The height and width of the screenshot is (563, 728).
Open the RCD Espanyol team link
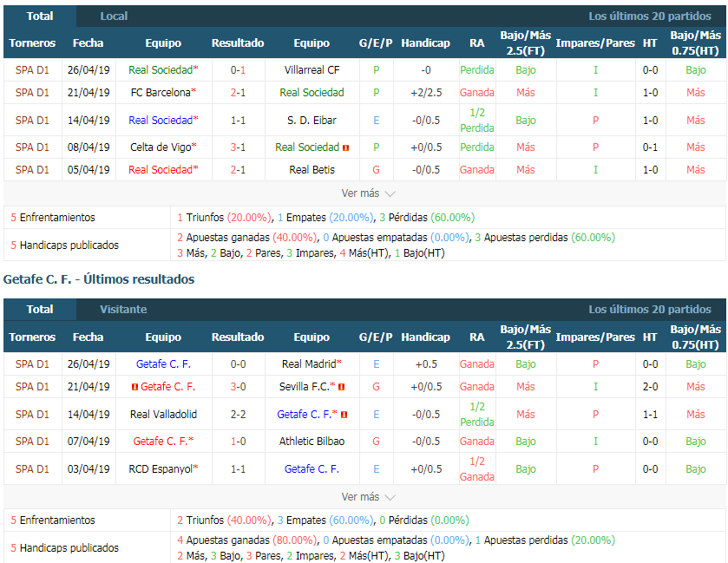161,469
